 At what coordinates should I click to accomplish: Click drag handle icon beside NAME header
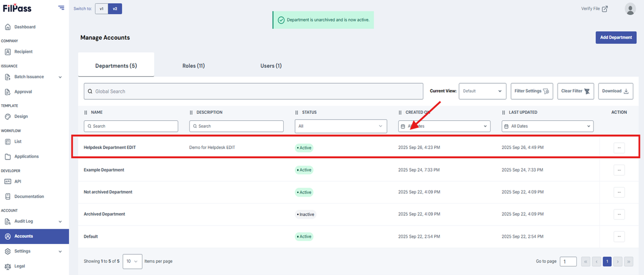tap(86, 112)
